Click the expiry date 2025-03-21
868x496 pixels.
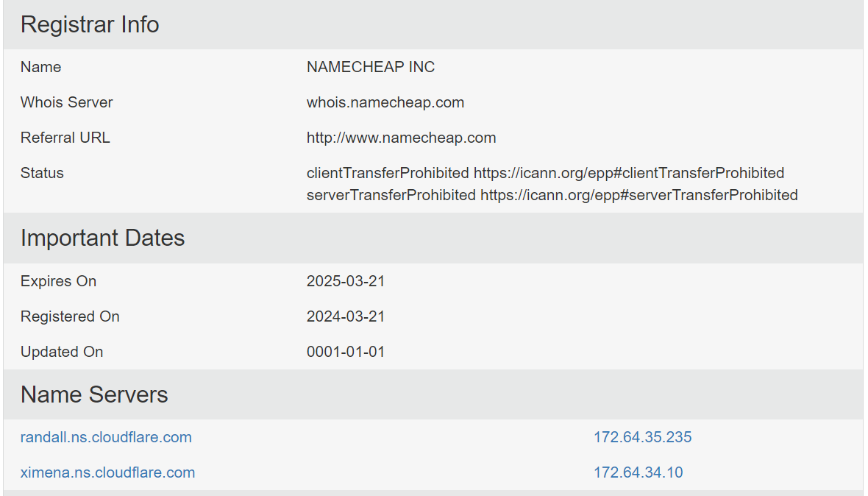coord(345,281)
